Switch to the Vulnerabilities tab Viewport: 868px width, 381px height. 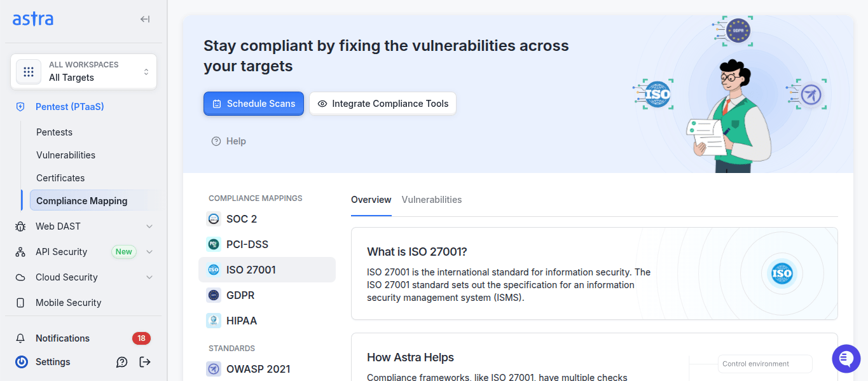432,200
